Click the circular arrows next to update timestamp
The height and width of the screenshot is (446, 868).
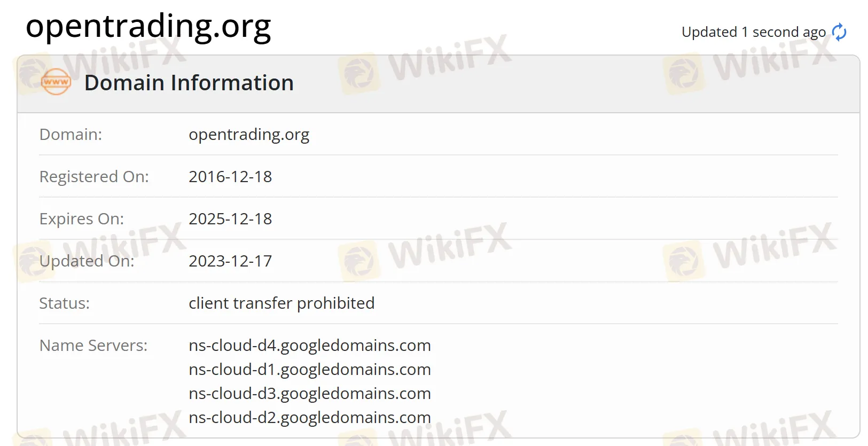coord(839,32)
